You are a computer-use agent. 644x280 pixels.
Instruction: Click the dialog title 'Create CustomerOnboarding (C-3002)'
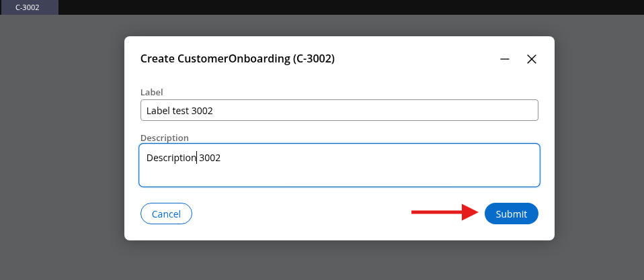pyautogui.click(x=237, y=59)
